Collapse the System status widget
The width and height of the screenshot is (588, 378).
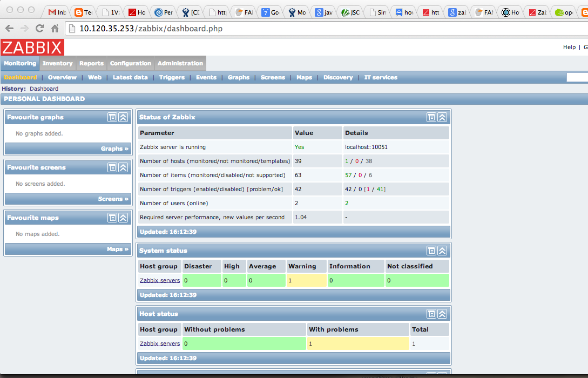click(x=442, y=251)
